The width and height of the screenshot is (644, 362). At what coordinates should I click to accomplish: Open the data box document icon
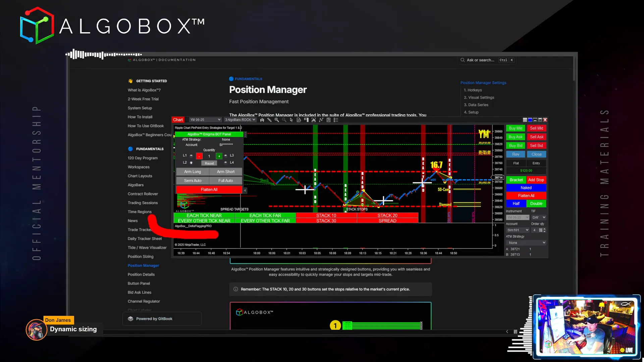click(299, 120)
